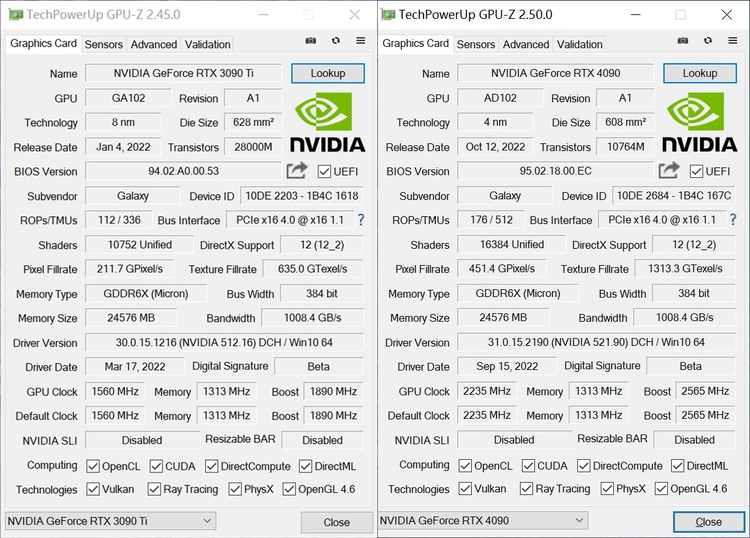Open the Advanced tab in RTX 4090 window

(526, 44)
